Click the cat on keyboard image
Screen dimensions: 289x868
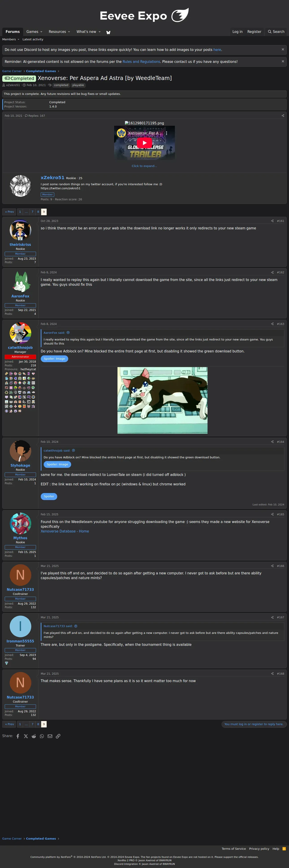point(163,400)
